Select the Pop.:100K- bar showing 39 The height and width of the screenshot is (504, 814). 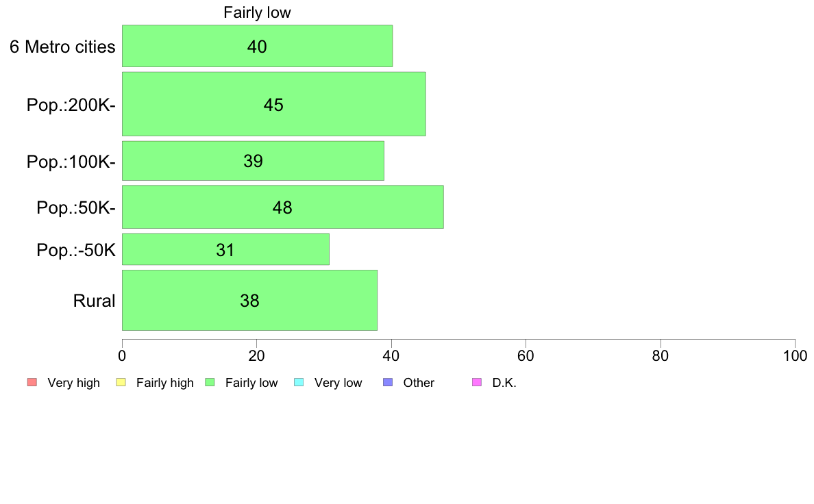(x=254, y=161)
